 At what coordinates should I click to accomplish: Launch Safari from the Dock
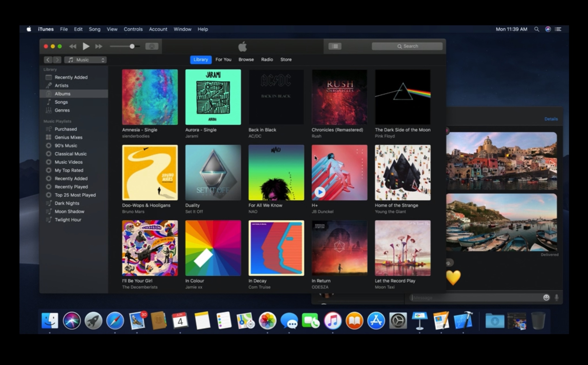[115, 321]
